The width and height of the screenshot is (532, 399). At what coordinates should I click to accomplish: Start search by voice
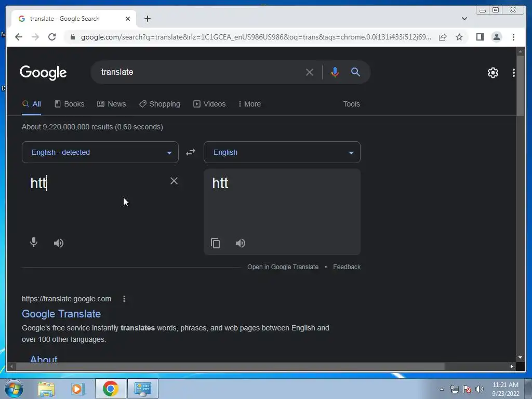(x=335, y=72)
